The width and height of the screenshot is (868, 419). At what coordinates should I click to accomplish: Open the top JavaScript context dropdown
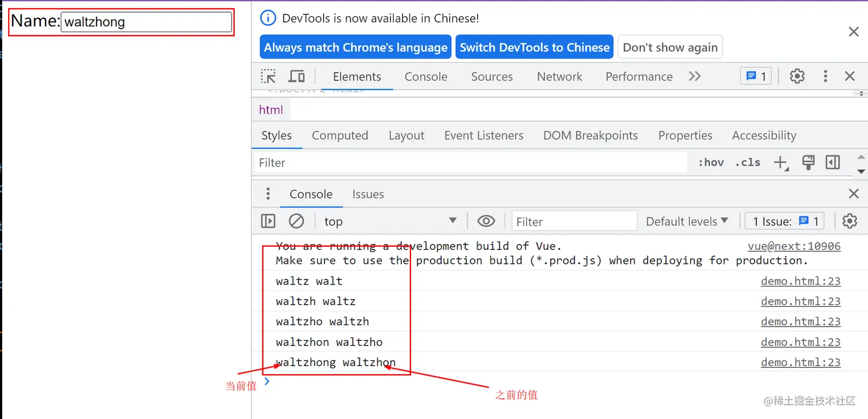[x=390, y=221]
